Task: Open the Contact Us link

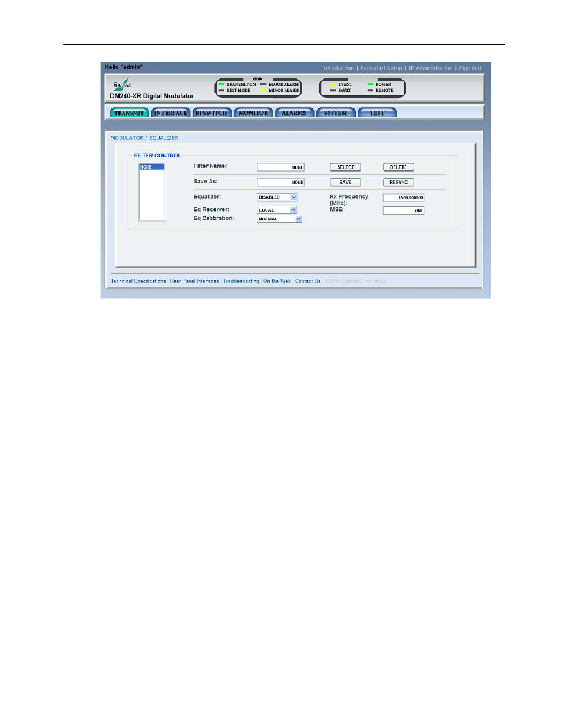Action: pos(308,281)
